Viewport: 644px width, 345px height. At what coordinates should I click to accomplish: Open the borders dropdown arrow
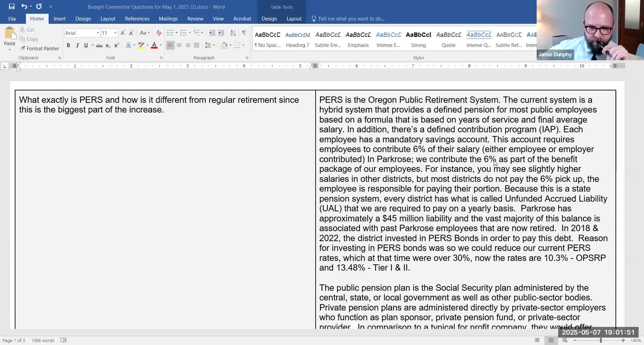click(x=244, y=45)
